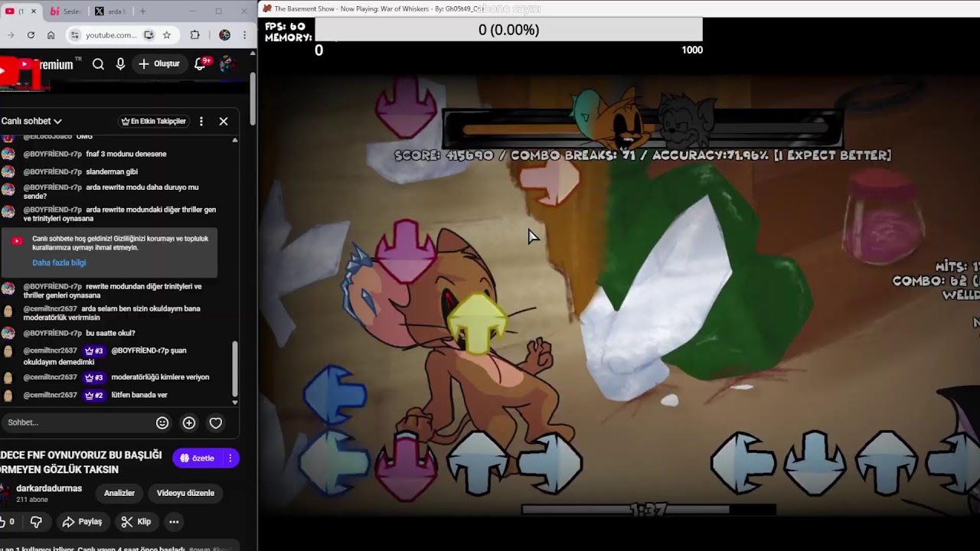Click chat message 'slanderman gibi'

(x=112, y=171)
